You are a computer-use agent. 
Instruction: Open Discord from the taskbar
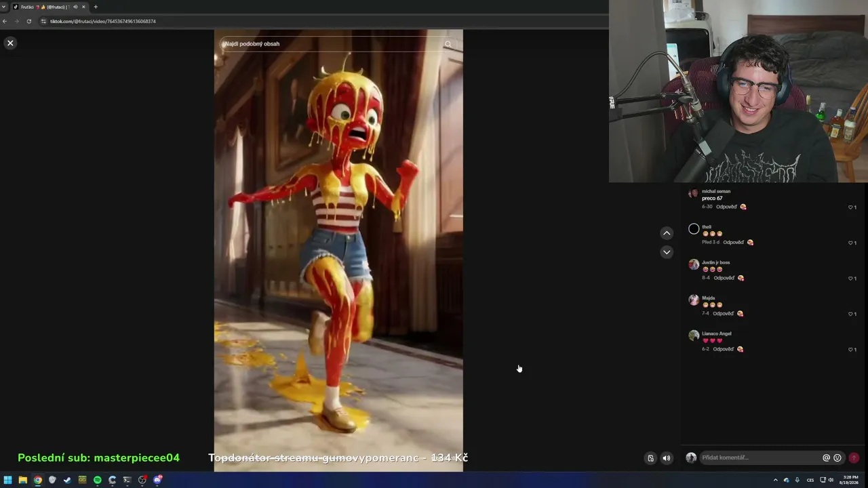(157, 480)
